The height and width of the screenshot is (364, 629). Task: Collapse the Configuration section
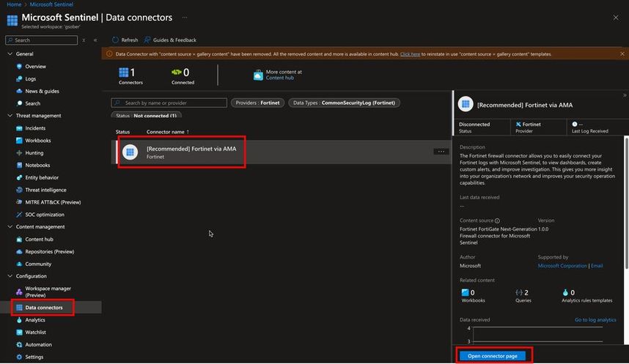tap(10, 276)
